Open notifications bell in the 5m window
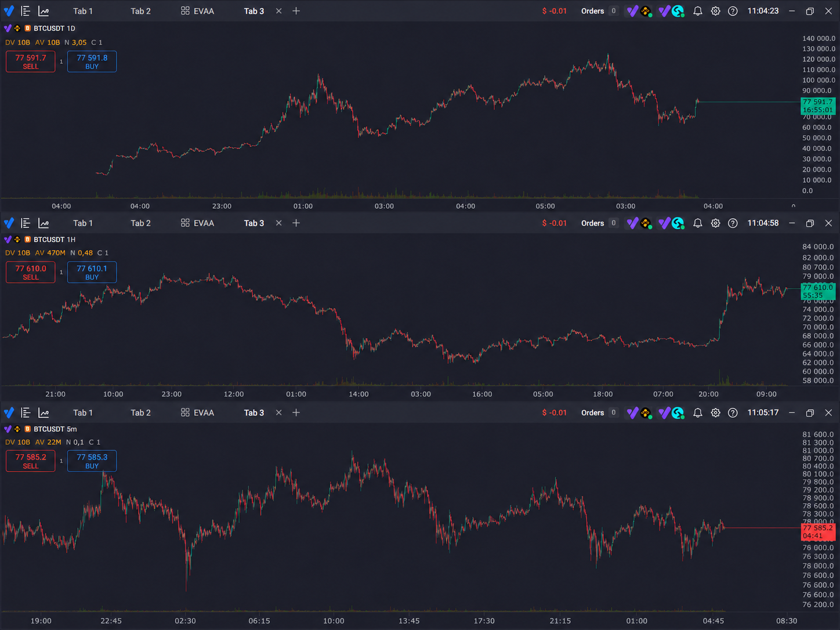Viewport: 840px width, 630px height. (698, 412)
